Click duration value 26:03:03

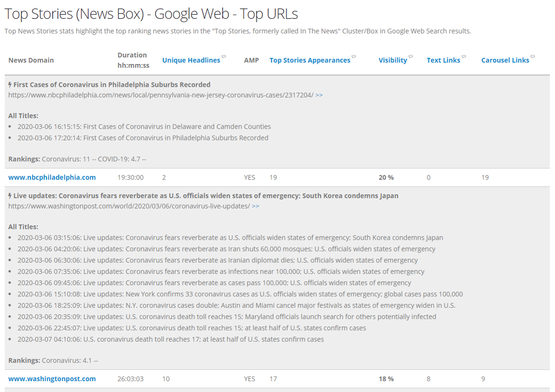pyautogui.click(x=131, y=379)
